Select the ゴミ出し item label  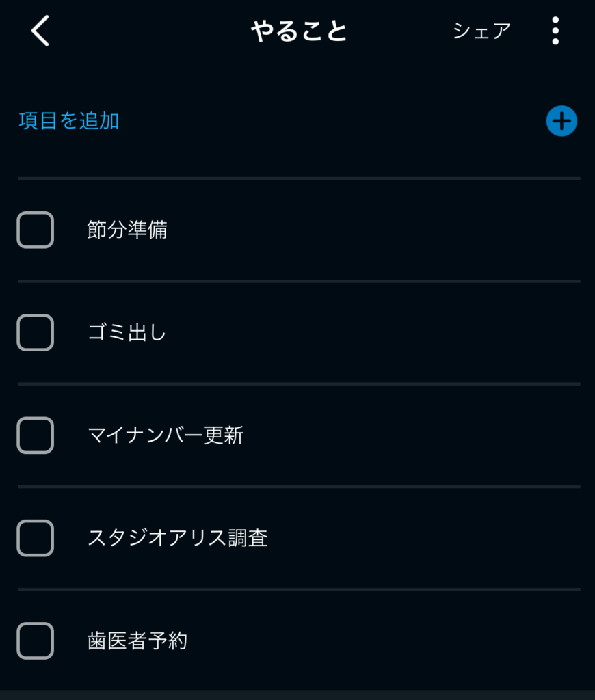coord(127,333)
